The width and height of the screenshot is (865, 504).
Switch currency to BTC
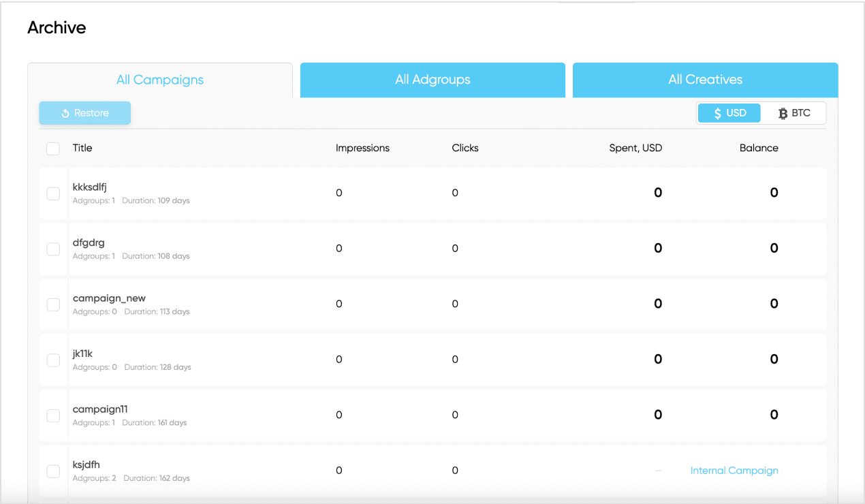pyautogui.click(x=794, y=113)
